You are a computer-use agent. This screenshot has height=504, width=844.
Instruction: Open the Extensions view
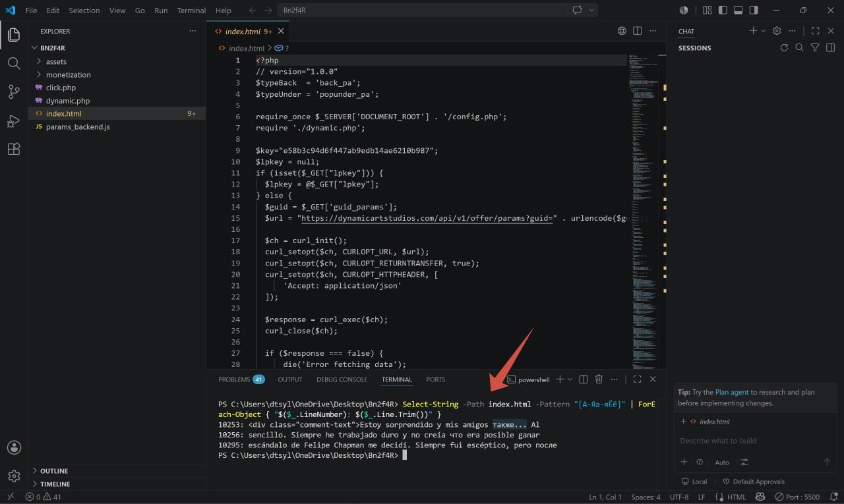pyautogui.click(x=14, y=149)
